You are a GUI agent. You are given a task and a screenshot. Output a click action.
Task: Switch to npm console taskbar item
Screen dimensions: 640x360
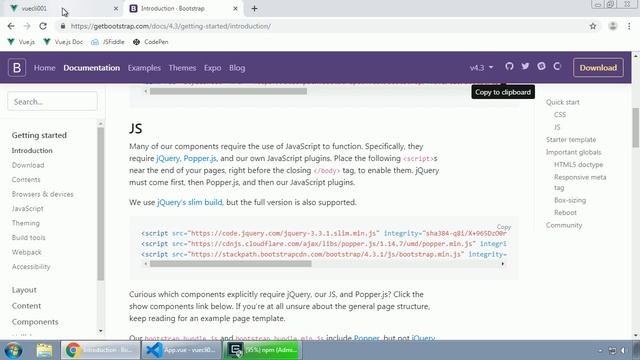[262, 350]
